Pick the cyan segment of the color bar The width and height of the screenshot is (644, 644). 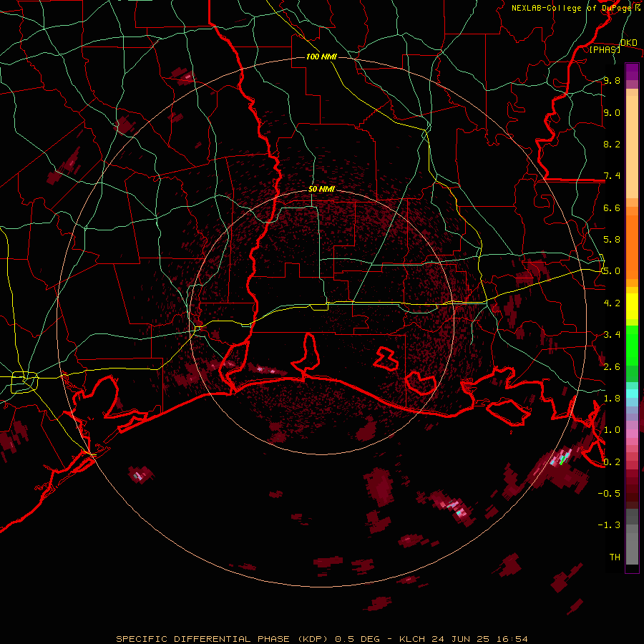632,394
